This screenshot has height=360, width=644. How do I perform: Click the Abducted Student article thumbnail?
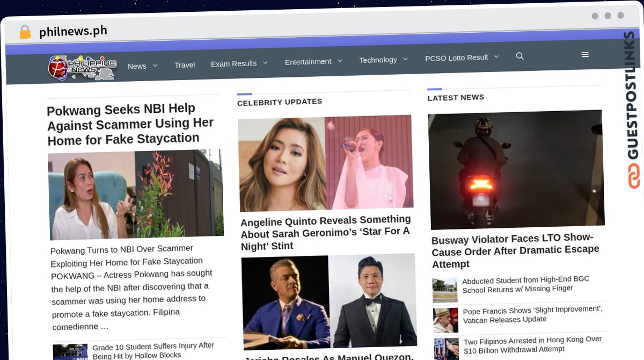coord(445,290)
